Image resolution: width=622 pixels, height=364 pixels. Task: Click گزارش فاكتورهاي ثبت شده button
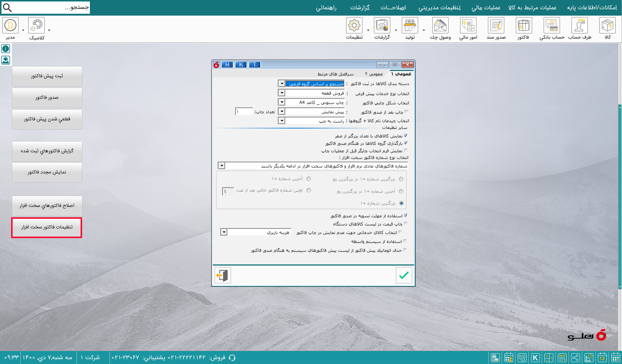point(47,151)
